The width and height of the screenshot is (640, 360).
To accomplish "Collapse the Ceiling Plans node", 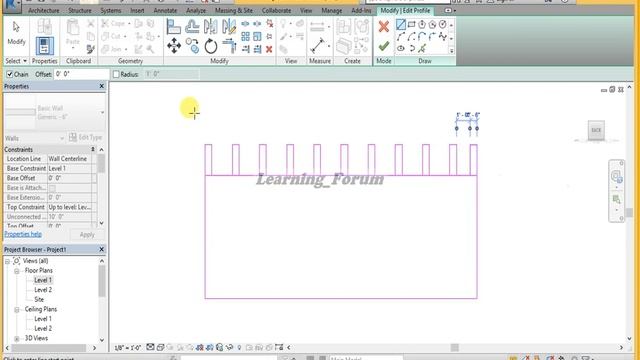I will click(x=17, y=310).
